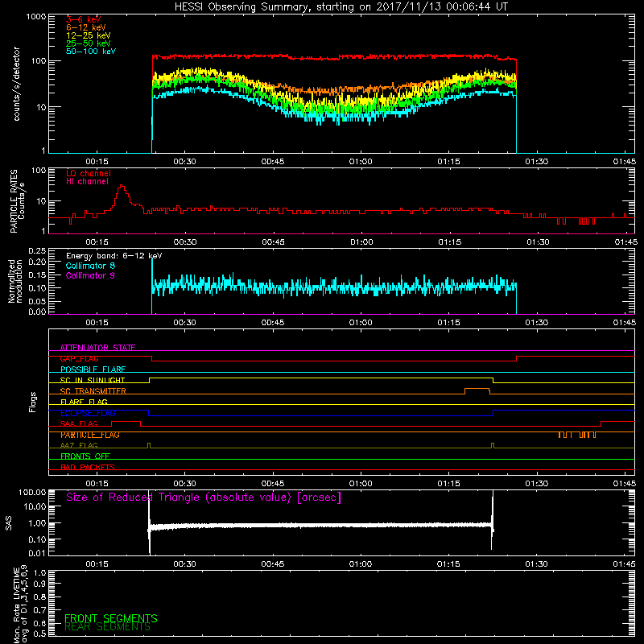Select the 6-12 keV legend label
The height and width of the screenshot is (644, 644).
[x=86, y=27]
